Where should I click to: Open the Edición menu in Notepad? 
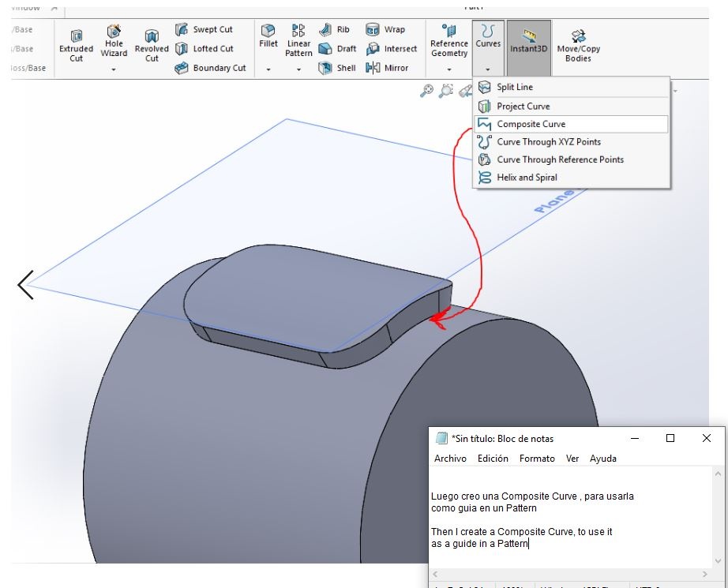pyautogui.click(x=493, y=459)
